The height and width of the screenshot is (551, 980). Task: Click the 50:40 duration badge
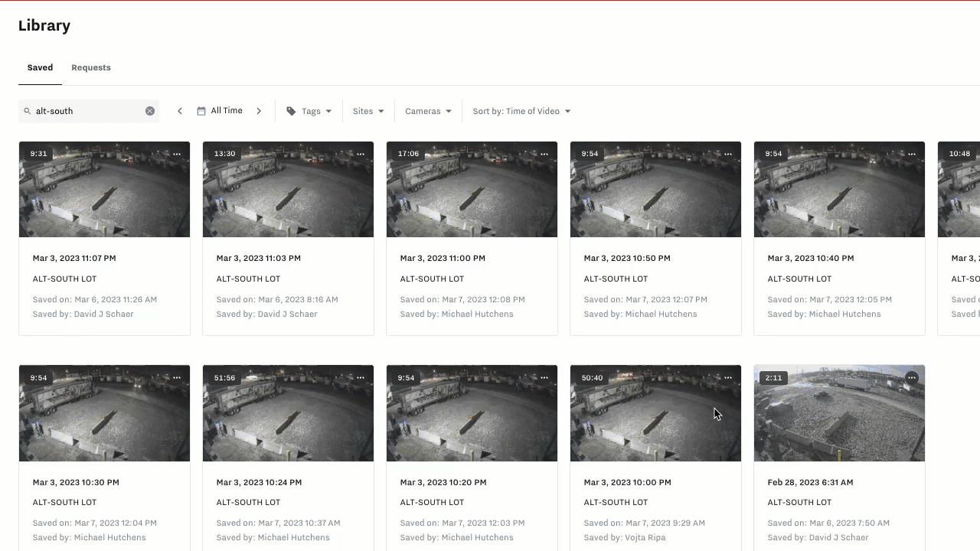point(592,377)
